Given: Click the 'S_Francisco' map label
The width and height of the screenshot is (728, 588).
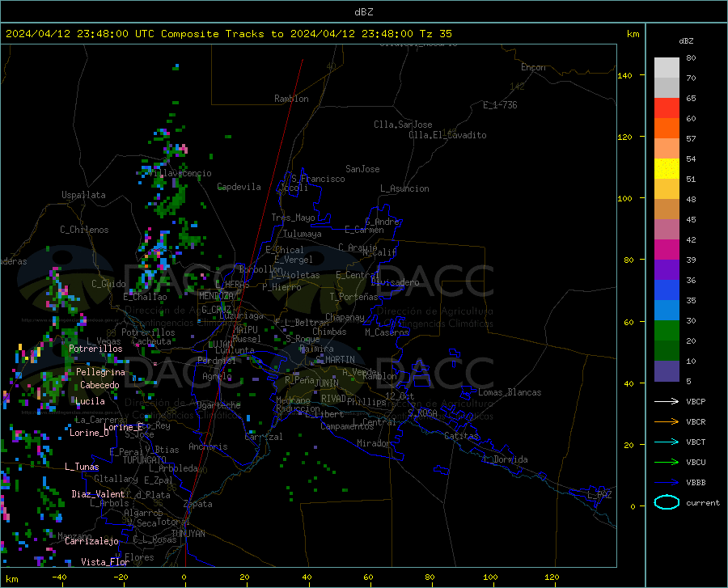Looking at the screenshot, I should coord(318,179).
